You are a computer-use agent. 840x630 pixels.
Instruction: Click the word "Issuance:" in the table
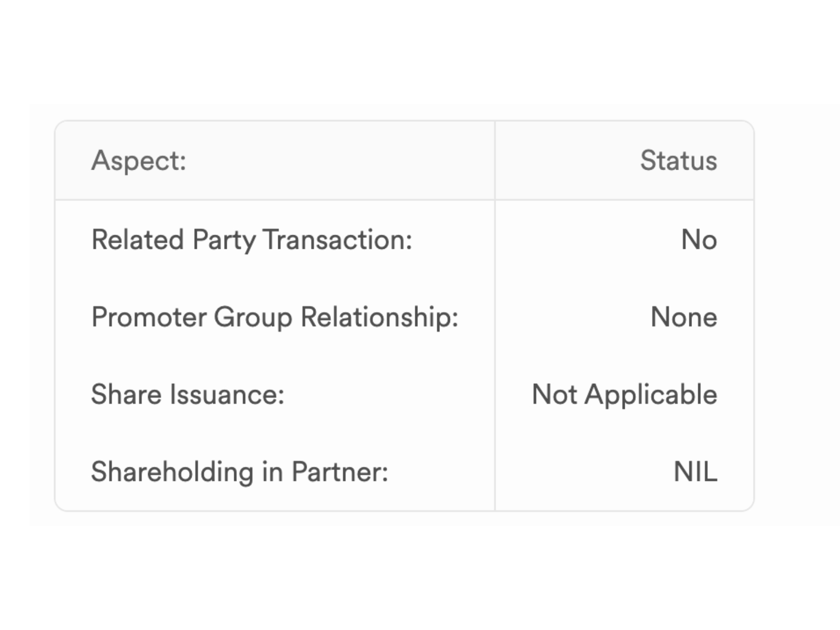(x=227, y=394)
